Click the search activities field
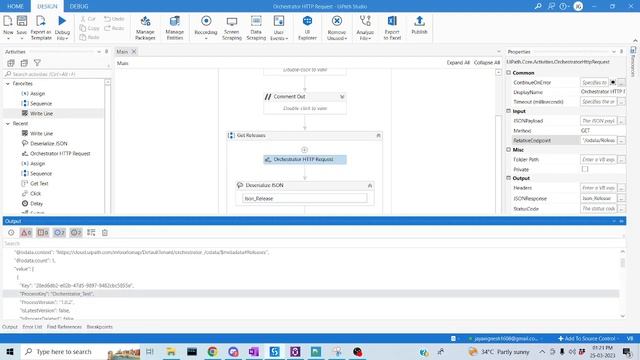Image resolution: width=640 pixels, height=360 pixels. (x=55, y=74)
